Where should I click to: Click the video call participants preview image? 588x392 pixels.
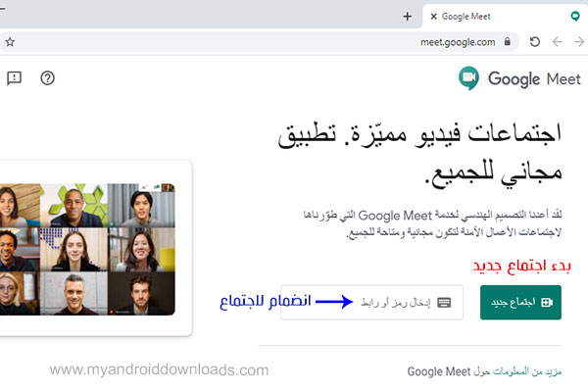coord(87,249)
